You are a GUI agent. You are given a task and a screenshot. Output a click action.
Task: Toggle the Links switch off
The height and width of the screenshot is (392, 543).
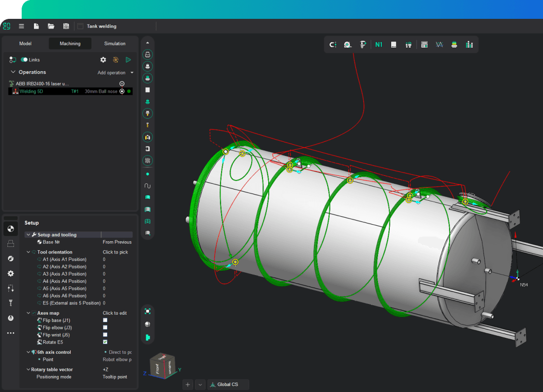pos(24,60)
